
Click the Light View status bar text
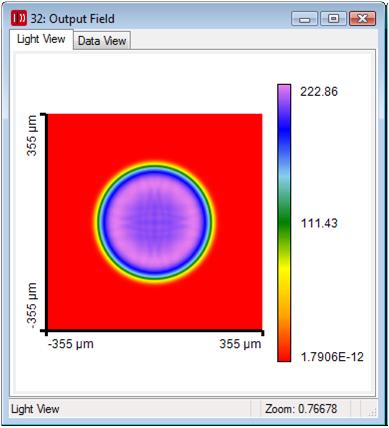(35, 409)
